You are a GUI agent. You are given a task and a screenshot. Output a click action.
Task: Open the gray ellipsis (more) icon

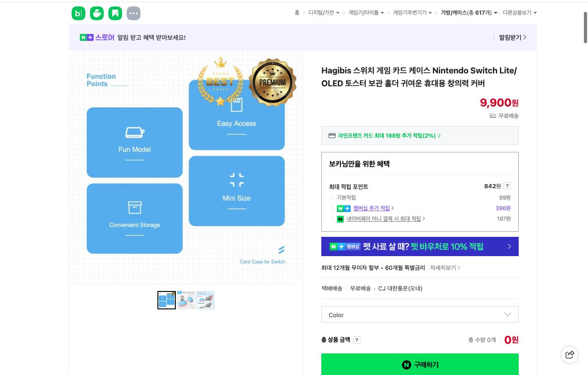[134, 13]
